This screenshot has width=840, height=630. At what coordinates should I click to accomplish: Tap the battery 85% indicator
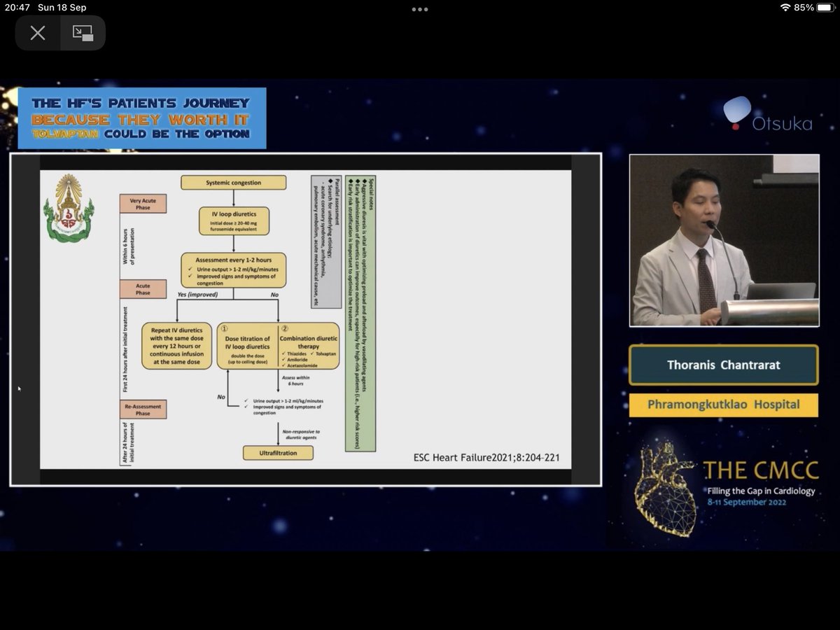(x=813, y=8)
